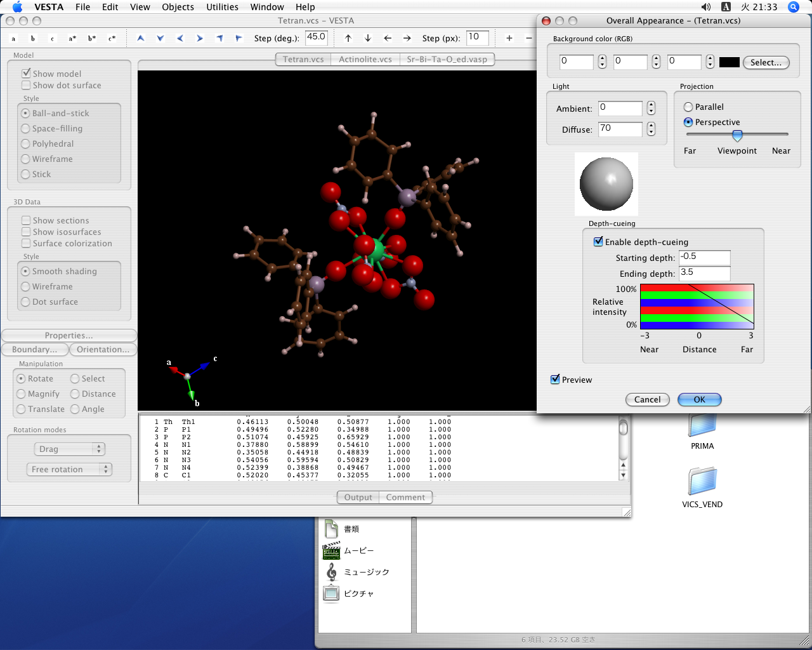View along the b* axis
The image size is (812, 650).
coord(92,39)
